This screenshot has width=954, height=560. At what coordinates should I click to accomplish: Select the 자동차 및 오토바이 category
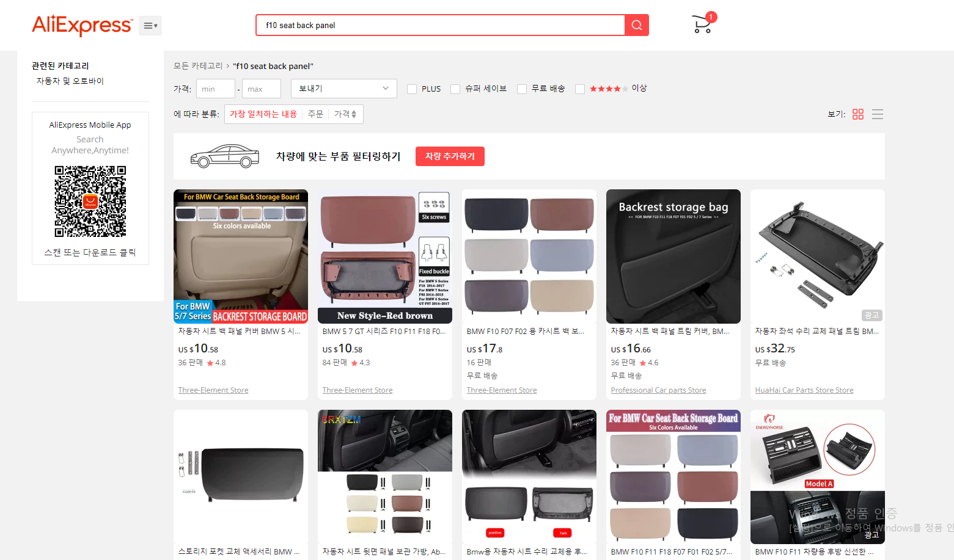tap(70, 81)
